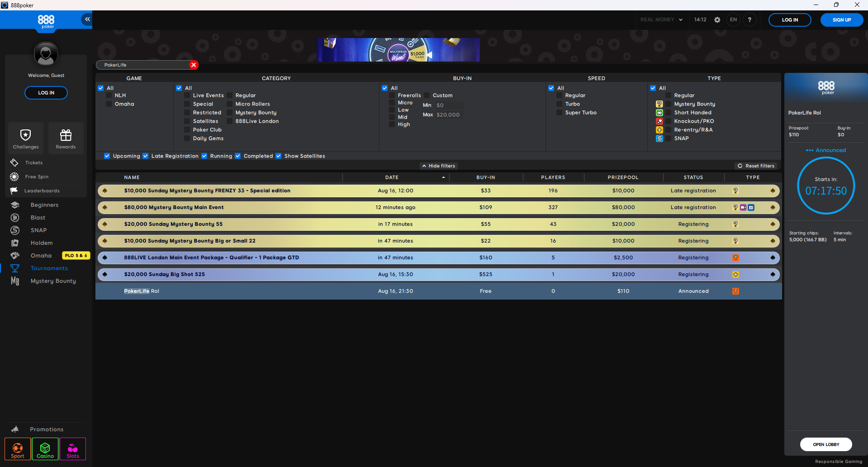
Task: Select the $20,000 Sunday Big Shot 525 row
Action: (438, 274)
